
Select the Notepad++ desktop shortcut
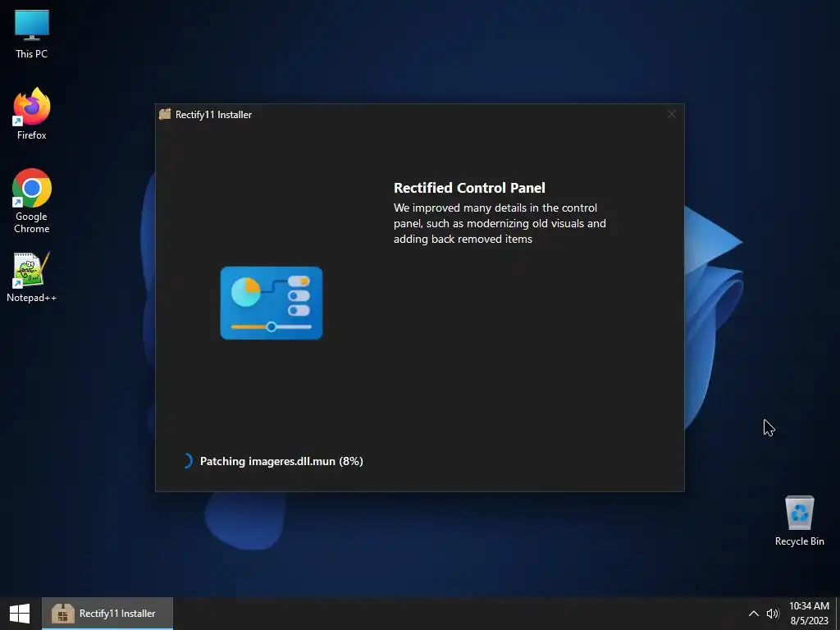point(32,277)
